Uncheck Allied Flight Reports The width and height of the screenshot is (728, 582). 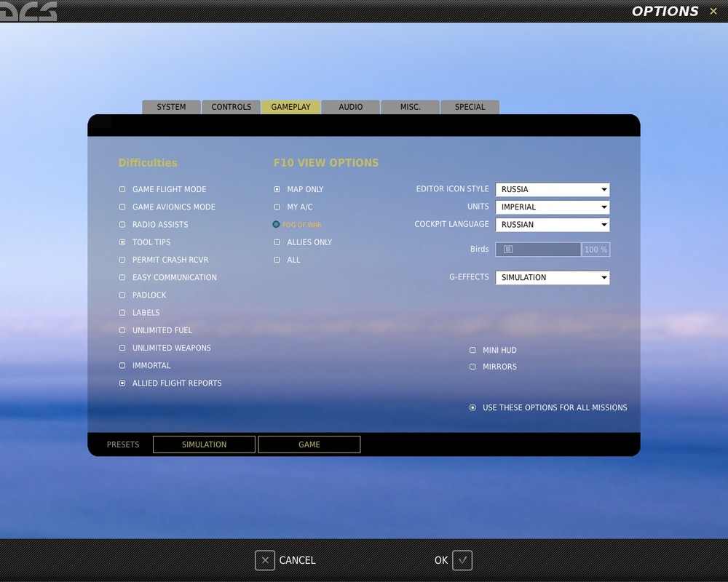click(122, 383)
